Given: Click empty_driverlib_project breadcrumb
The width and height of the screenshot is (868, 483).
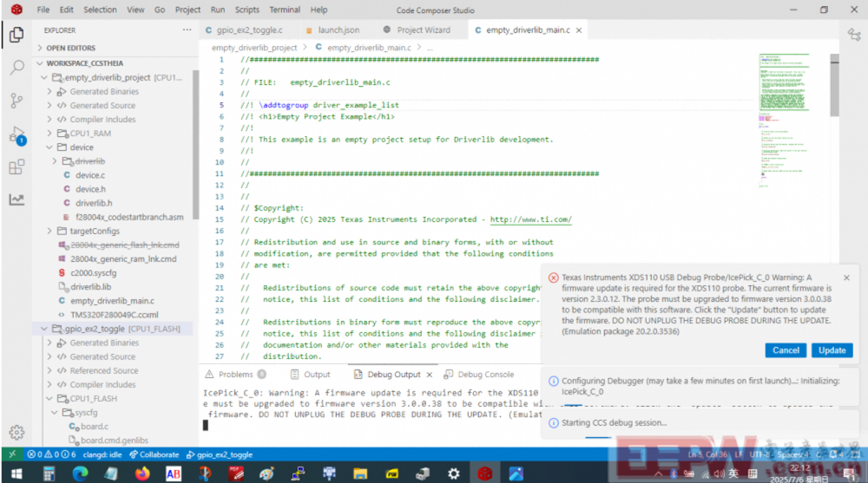Looking at the screenshot, I should pyautogui.click(x=254, y=48).
